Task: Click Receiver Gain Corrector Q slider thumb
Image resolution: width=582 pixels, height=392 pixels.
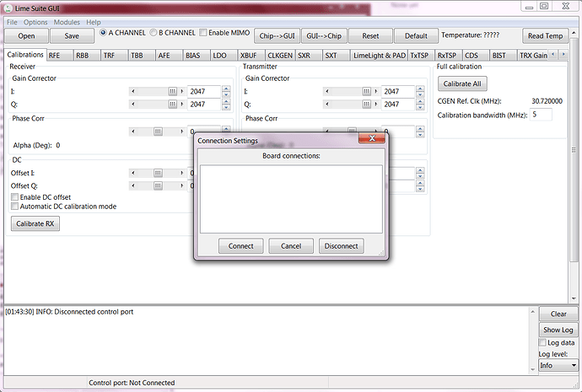Action: [173, 105]
